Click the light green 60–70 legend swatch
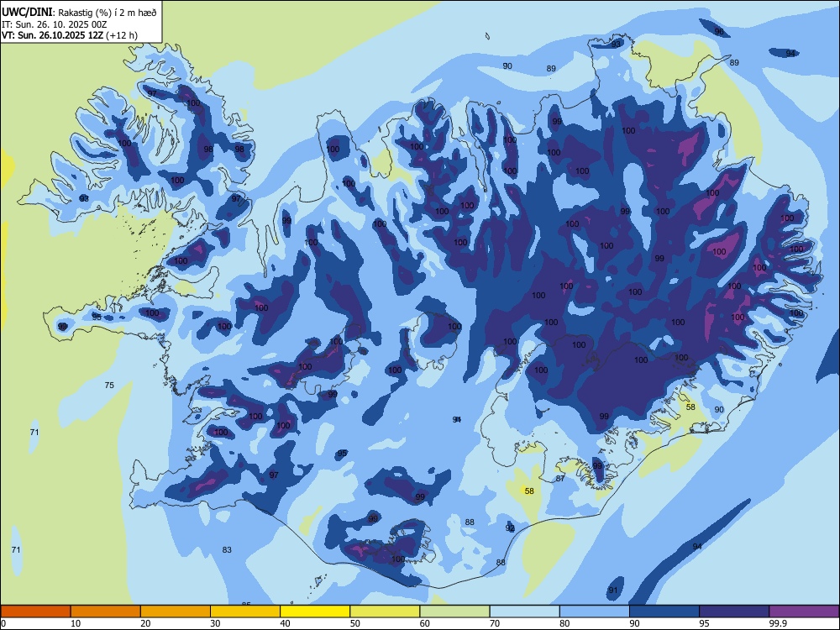This screenshot has height=630, width=840. (454, 612)
